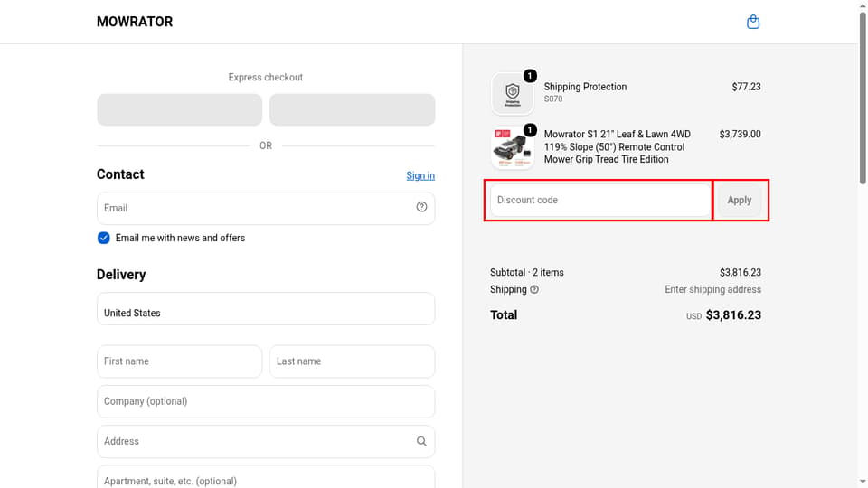Click the Mowrator S1 21" product title
The height and width of the screenshot is (488, 868).
tap(618, 146)
